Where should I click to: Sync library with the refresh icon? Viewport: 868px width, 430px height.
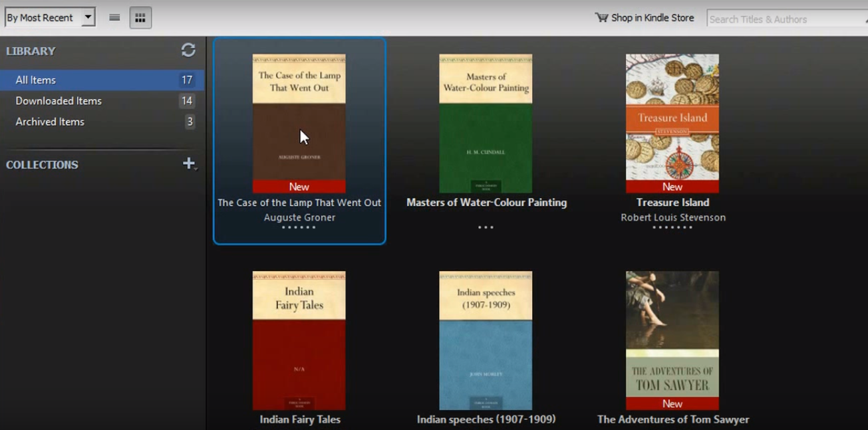point(188,50)
